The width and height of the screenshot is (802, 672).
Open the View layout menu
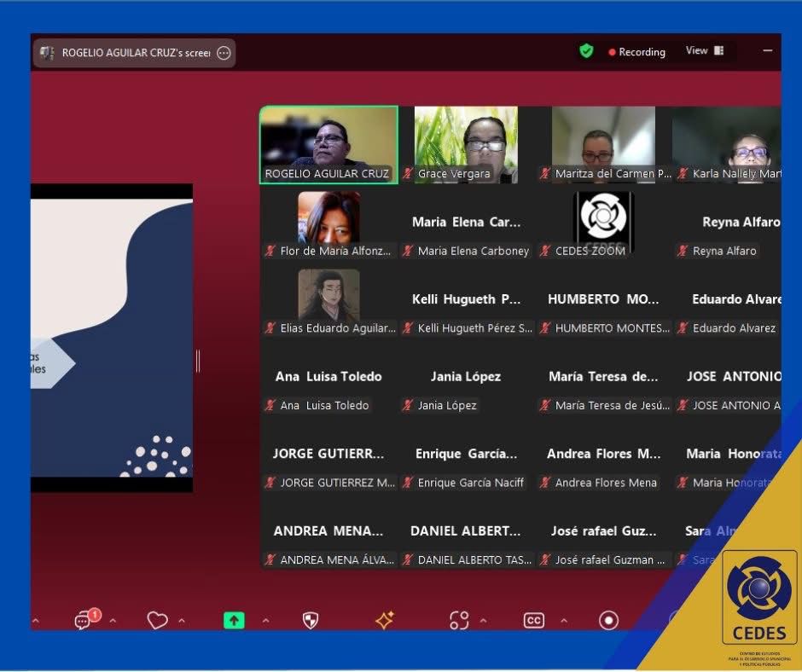click(705, 51)
